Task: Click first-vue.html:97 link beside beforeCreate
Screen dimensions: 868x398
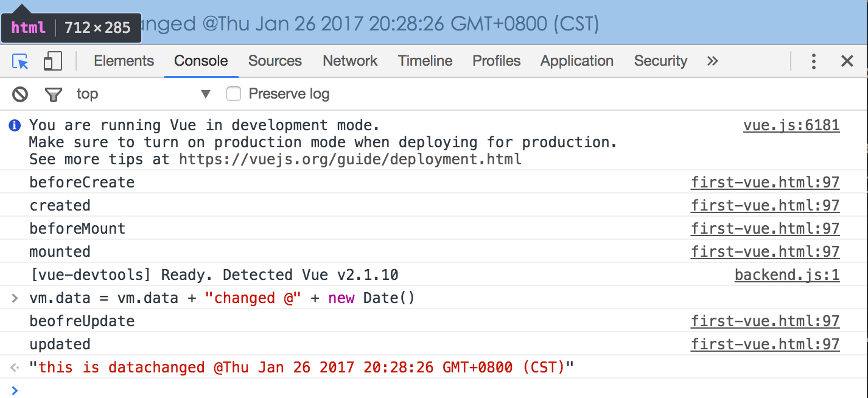Action: coord(765,183)
